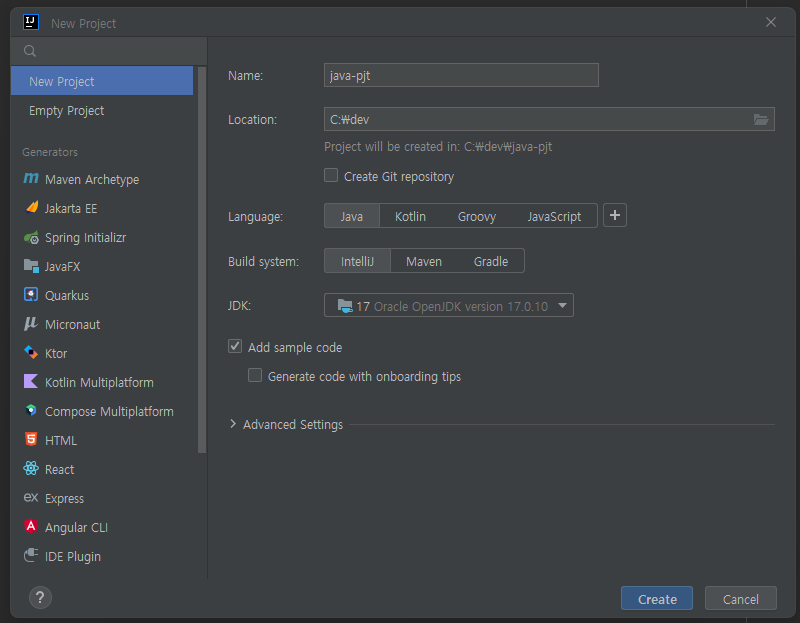Select New Project in the left list
Screen dimensions: 800x623
pyautogui.click(x=102, y=81)
